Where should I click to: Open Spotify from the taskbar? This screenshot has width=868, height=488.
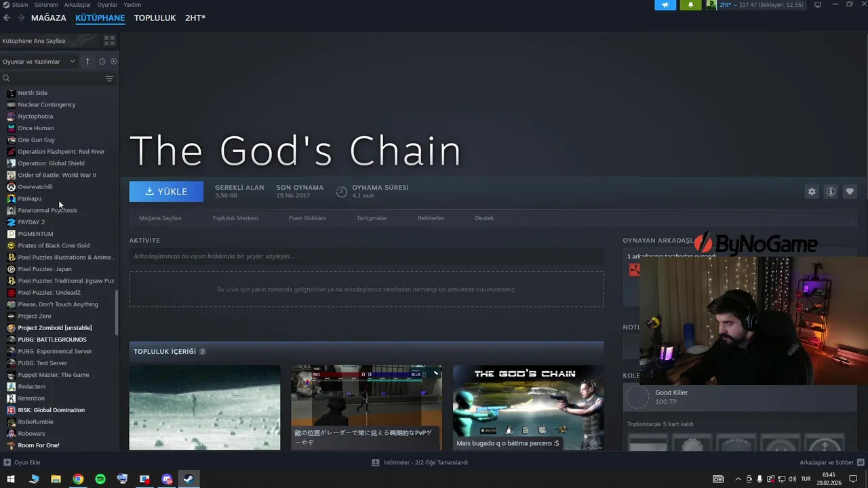coord(100,479)
